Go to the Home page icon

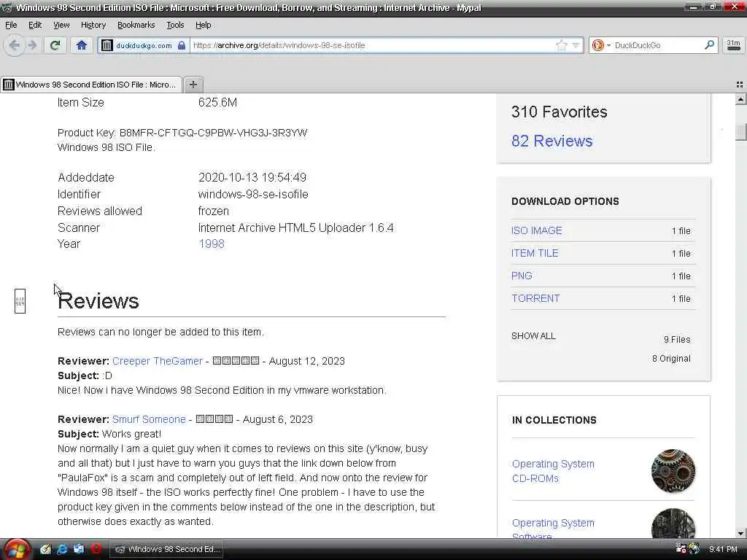click(82, 45)
